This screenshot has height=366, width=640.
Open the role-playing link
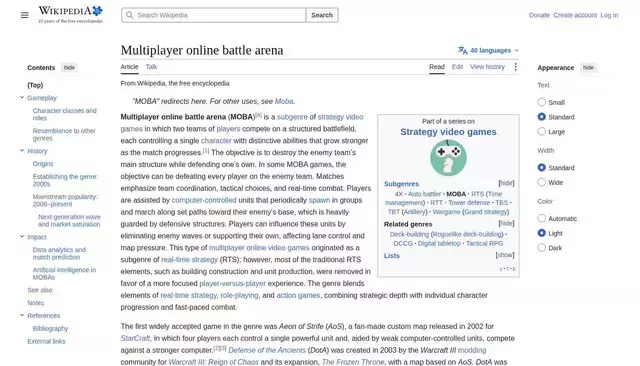[x=239, y=295]
